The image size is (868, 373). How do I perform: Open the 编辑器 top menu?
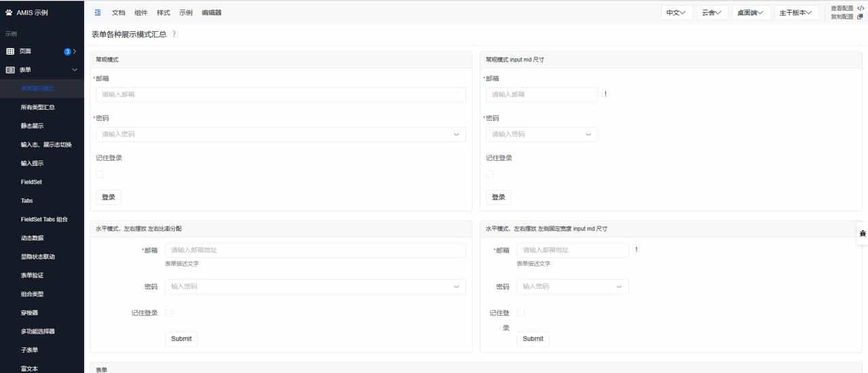212,12
